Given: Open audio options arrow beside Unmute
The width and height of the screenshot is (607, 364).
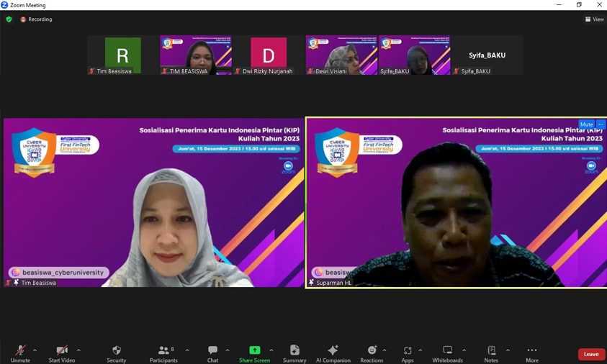Looking at the screenshot, I should click(35, 350).
